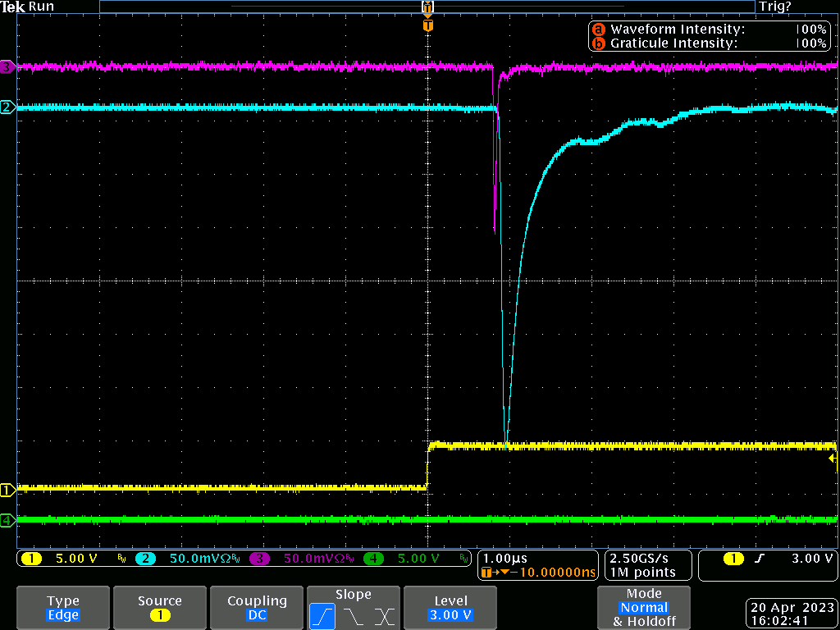Click channel 1 yellow ground marker
Image resolution: width=840 pixels, height=630 pixels.
tap(7, 491)
